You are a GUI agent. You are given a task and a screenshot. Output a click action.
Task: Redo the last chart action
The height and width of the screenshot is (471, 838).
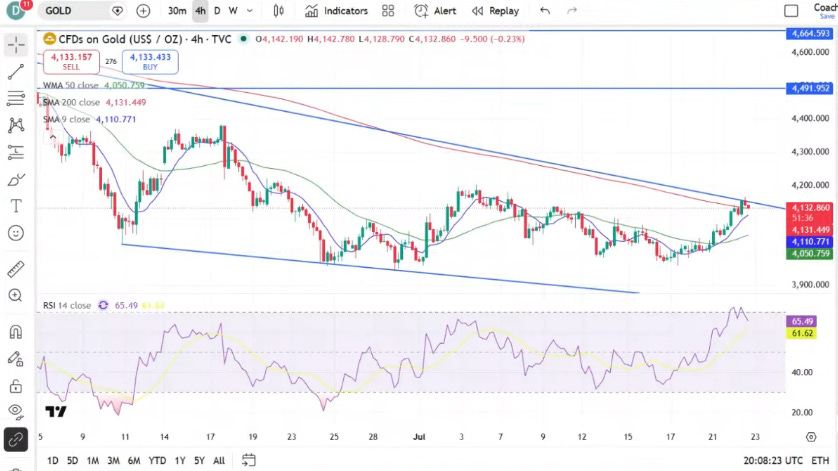pyautogui.click(x=572, y=11)
